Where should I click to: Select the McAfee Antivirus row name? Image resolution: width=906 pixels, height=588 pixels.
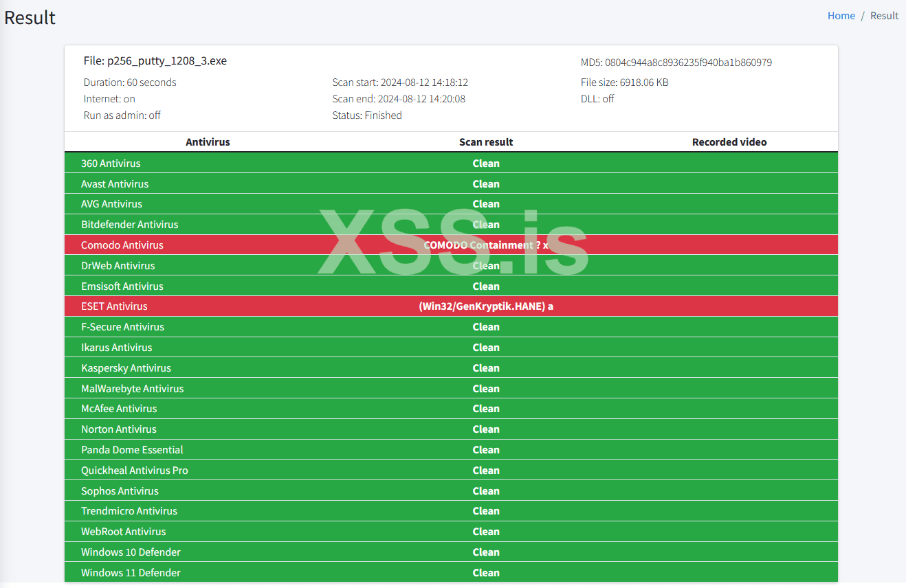119,409
